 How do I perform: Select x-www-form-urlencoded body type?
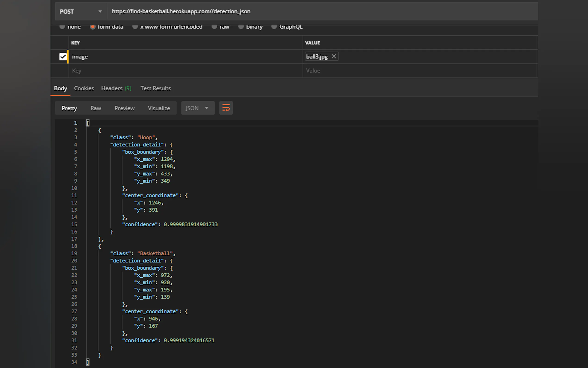point(135,27)
